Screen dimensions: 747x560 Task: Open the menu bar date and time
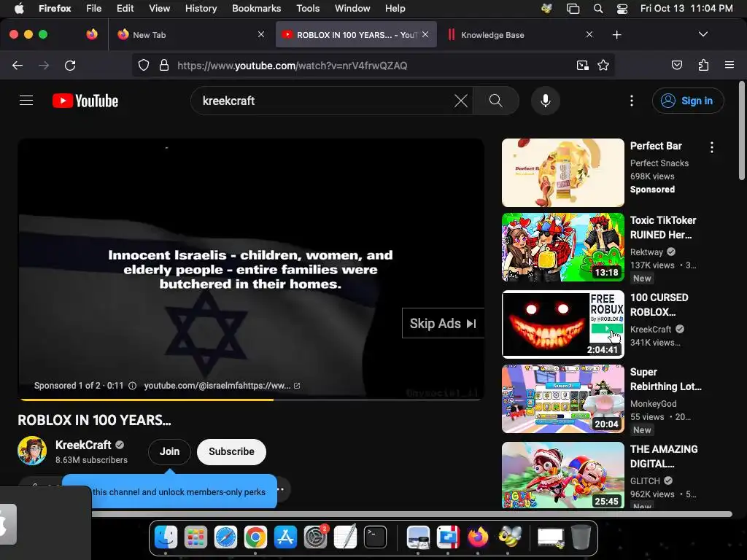(686, 9)
